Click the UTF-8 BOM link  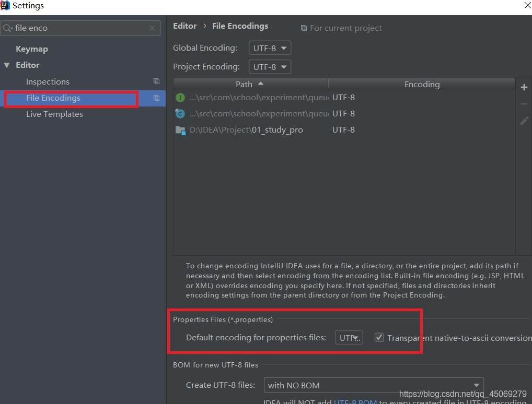pyautogui.click(x=355, y=401)
